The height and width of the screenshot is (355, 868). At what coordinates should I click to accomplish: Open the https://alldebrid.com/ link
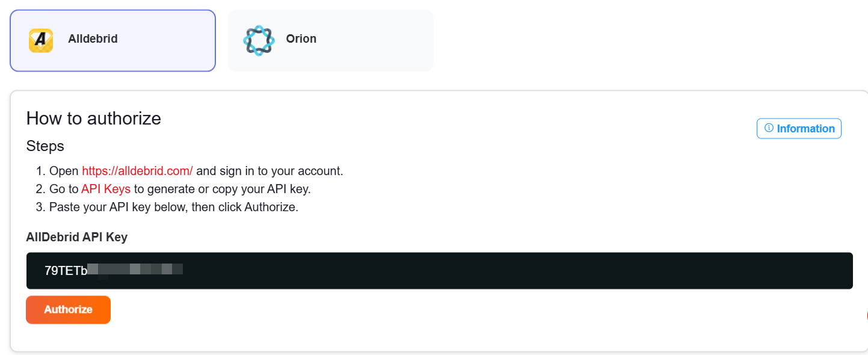click(x=137, y=171)
